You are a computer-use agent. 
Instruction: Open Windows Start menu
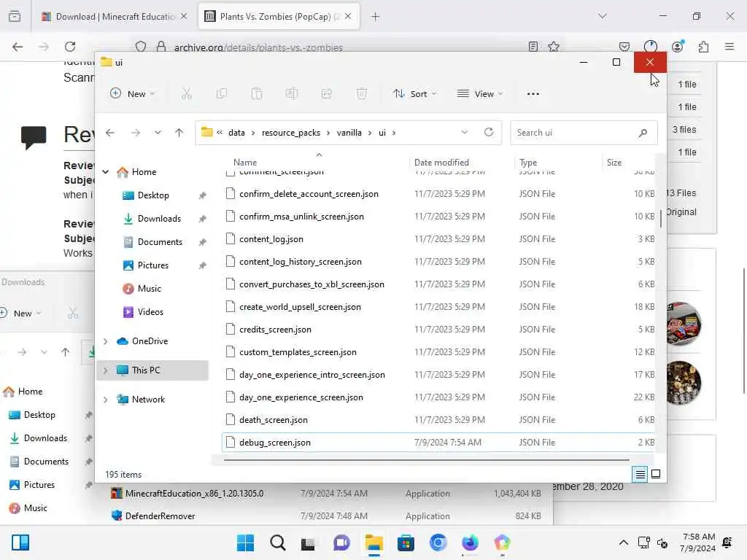(245, 542)
